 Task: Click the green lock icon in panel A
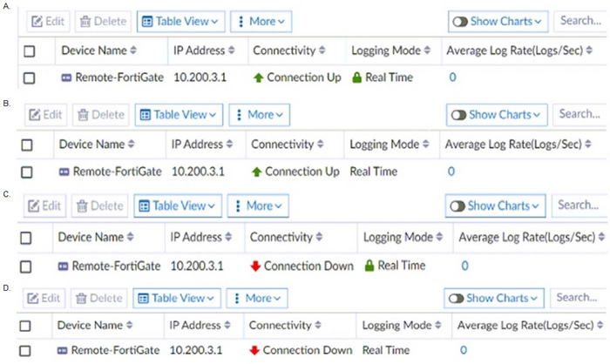356,78
